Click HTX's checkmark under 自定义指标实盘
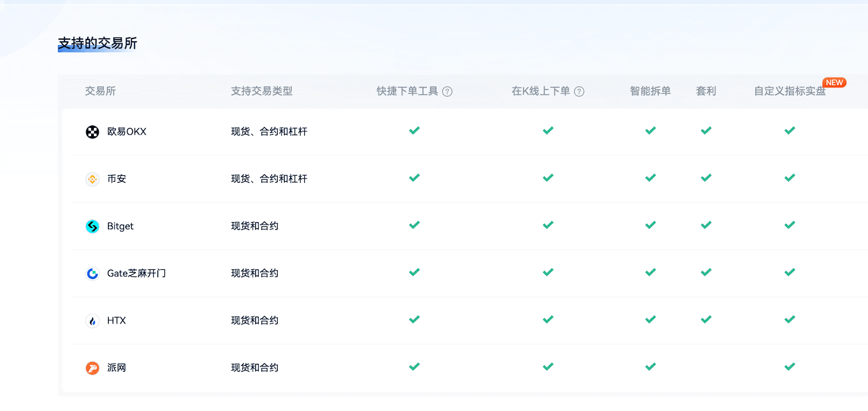The height and width of the screenshot is (411, 868). click(x=790, y=319)
